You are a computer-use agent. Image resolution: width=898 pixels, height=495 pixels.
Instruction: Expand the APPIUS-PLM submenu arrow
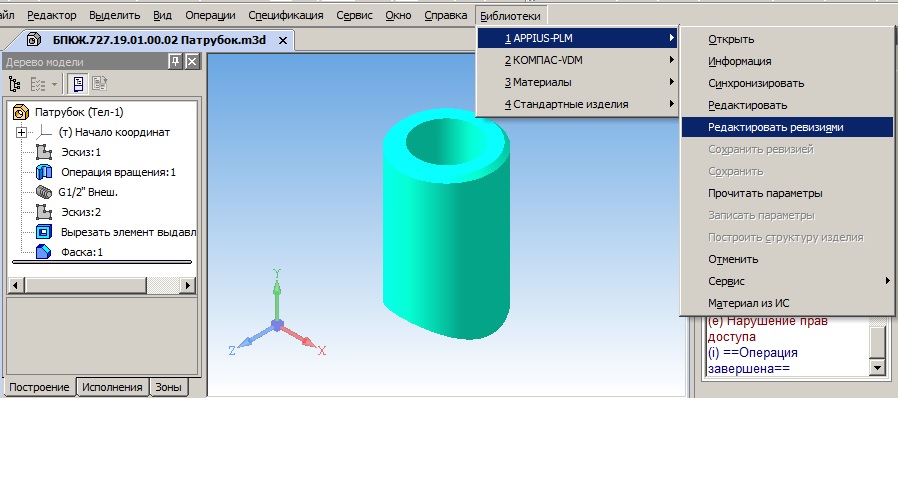pyautogui.click(x=671, y=38)
